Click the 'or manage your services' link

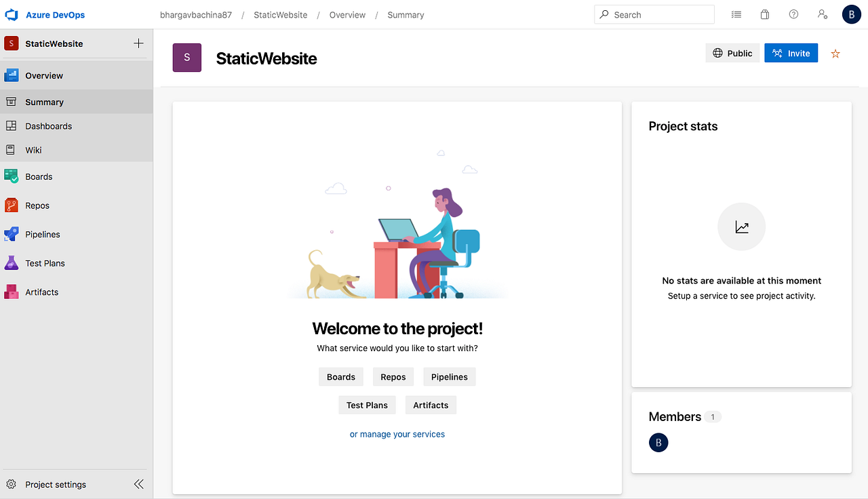pos(397,434)
